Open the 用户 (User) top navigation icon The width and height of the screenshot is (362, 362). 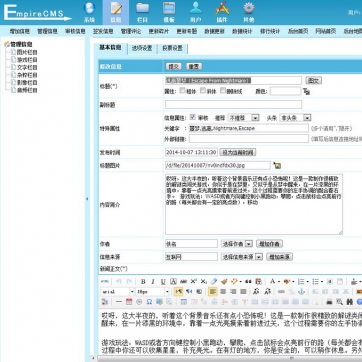pos(196,12)
